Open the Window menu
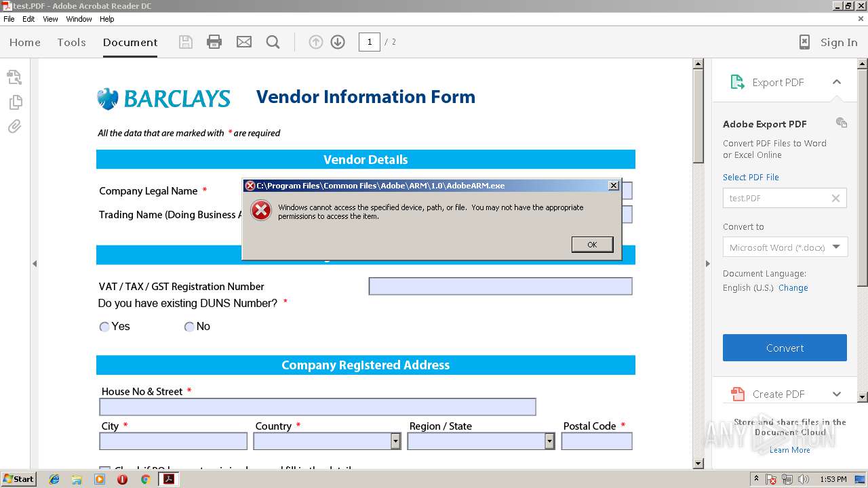This screenshot has height=488, width=868. pyautogui.click(x=79, y=19)
